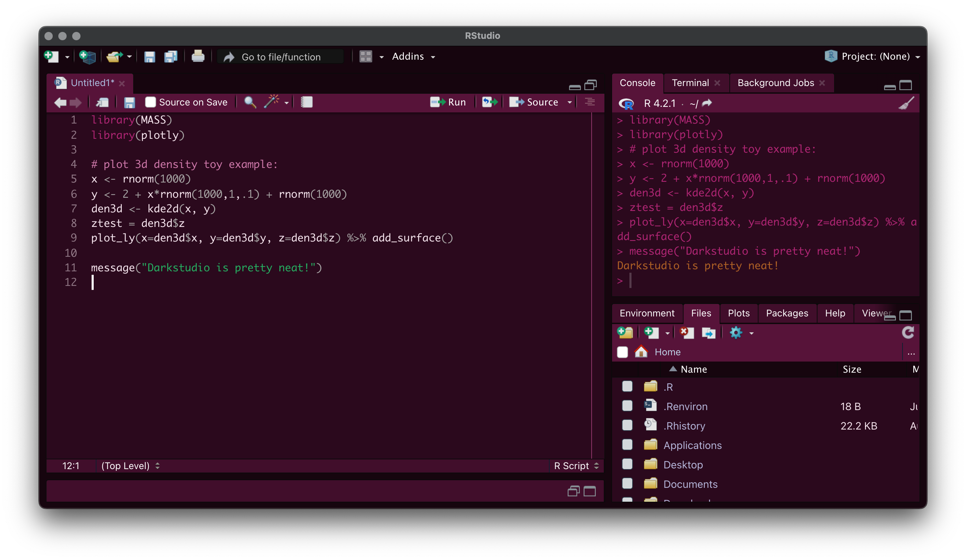This screenshot has height=560, width=966.
Task: Open find and replace magnifier
Action: (x=250, y=102)
